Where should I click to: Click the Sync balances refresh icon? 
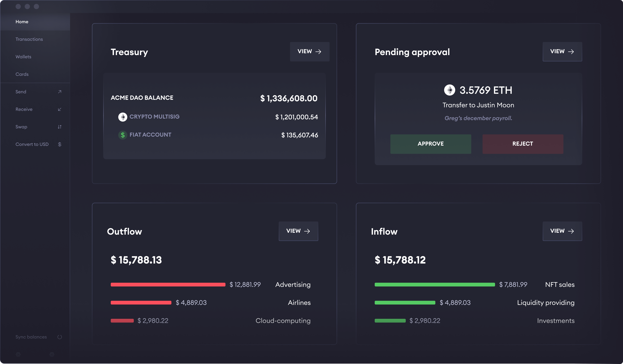click(60, 337)
